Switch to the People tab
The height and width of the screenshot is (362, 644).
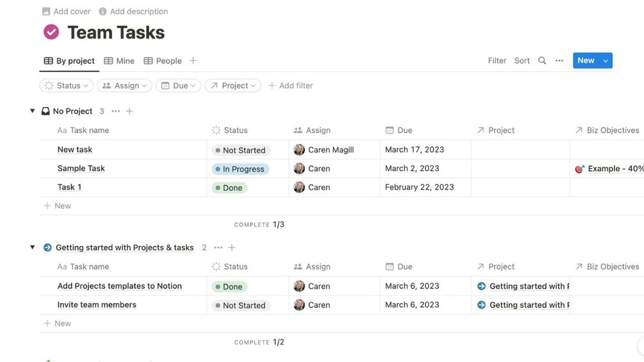(163, 61)
